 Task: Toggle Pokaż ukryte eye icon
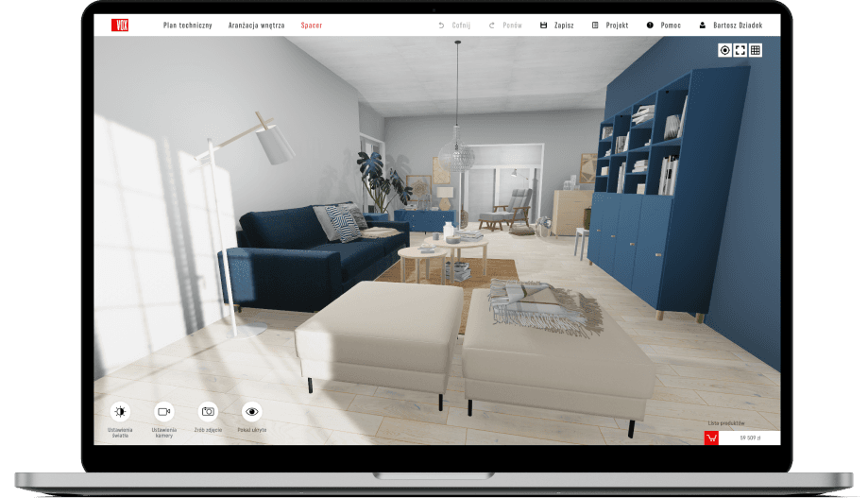point(251,411)
